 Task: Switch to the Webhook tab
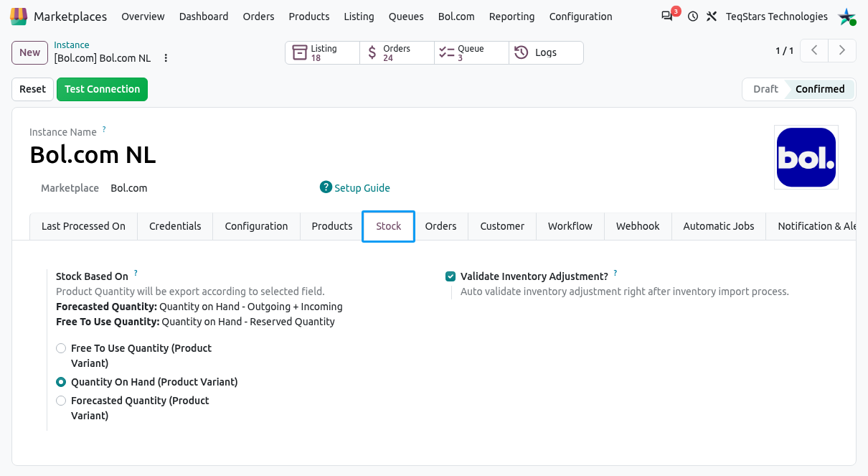coord(638,226)
